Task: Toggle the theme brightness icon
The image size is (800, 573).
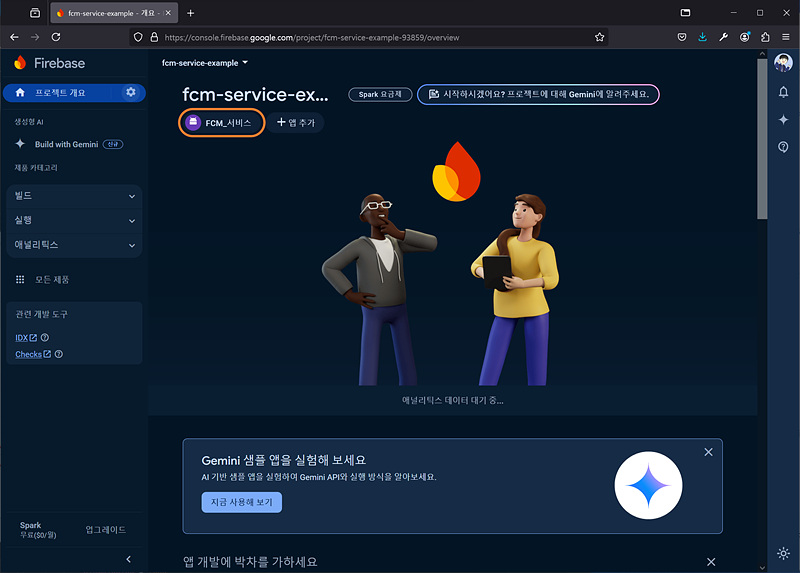Action: [x=783, y=553]
